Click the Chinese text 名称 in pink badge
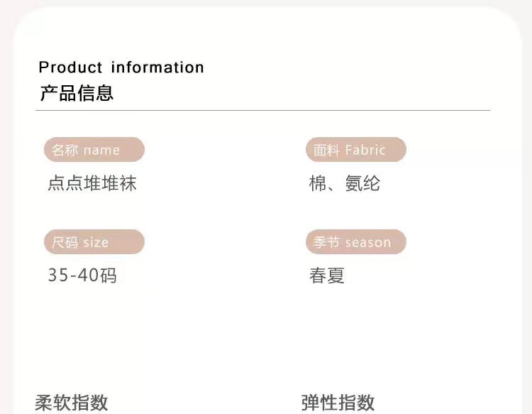 pyautogui.click(x=65, y=150)
